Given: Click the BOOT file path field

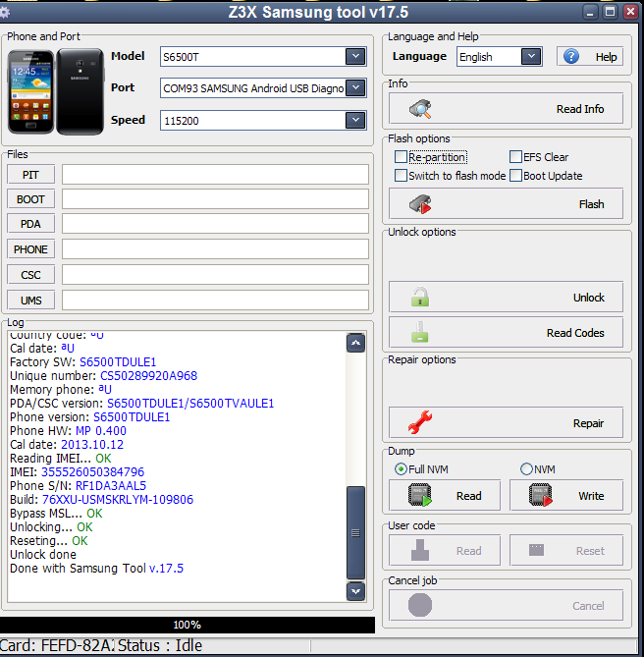Looking at the screenshot, I should [x=215, y=199].
